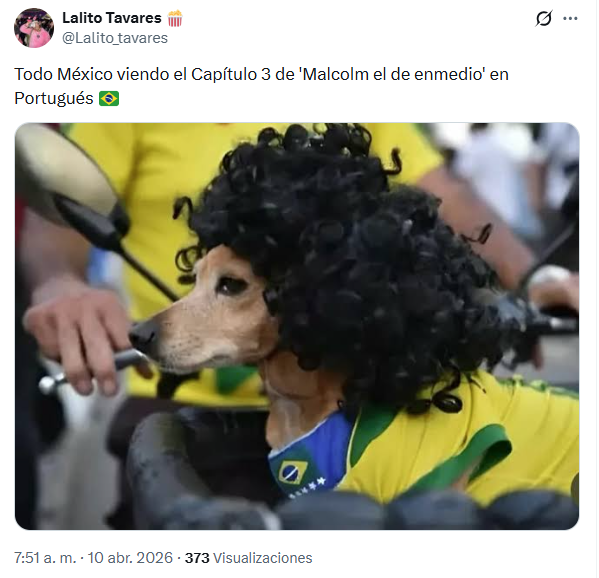Open the Lalito Tavares display name link
This screenshot has width=599, height=578.
point(112,18)
